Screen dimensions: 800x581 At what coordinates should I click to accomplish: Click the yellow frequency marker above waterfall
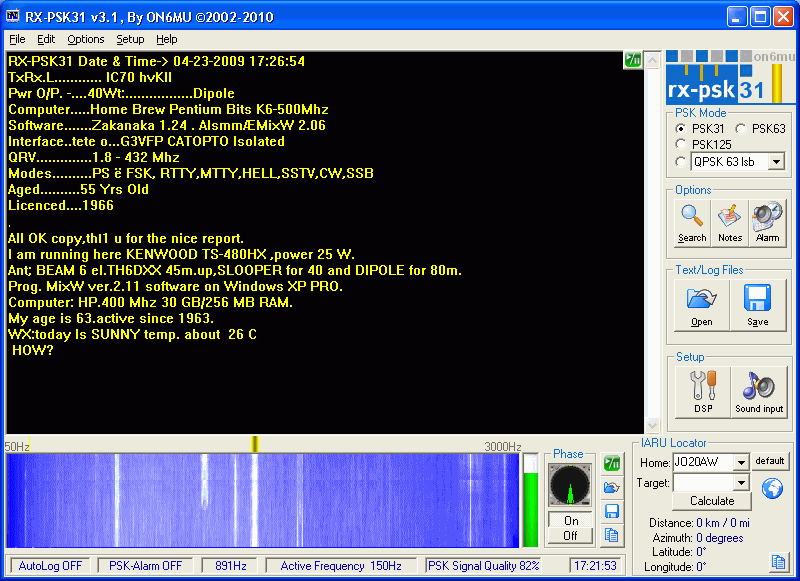255,443
